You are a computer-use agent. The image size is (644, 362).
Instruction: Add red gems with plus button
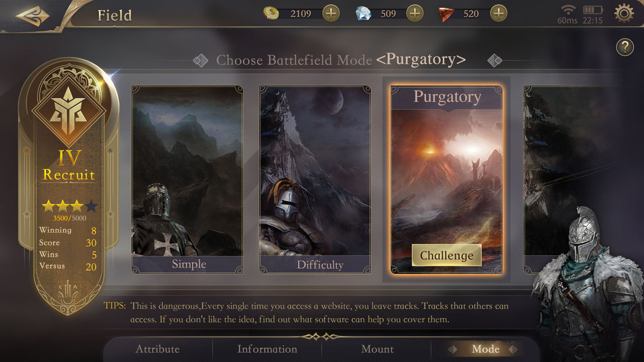click(x=499, y=13)
